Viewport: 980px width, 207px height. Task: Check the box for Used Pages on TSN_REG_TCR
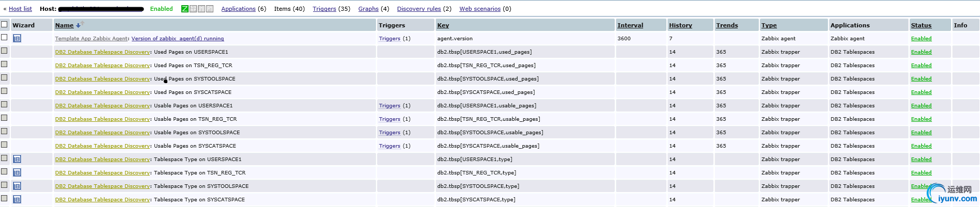tap(4, 65)
